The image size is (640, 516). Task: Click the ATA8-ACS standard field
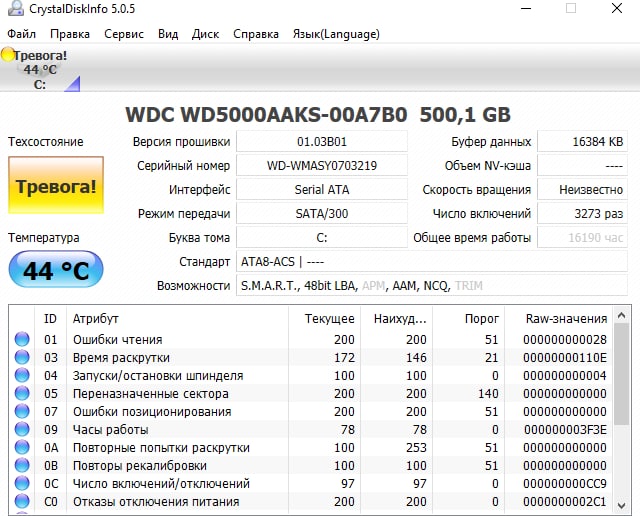[x=432, y=261]
